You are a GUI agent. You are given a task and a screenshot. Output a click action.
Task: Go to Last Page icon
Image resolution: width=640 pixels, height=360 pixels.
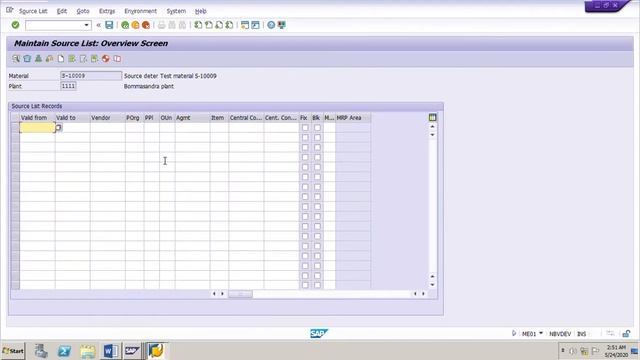click(229, 25)
